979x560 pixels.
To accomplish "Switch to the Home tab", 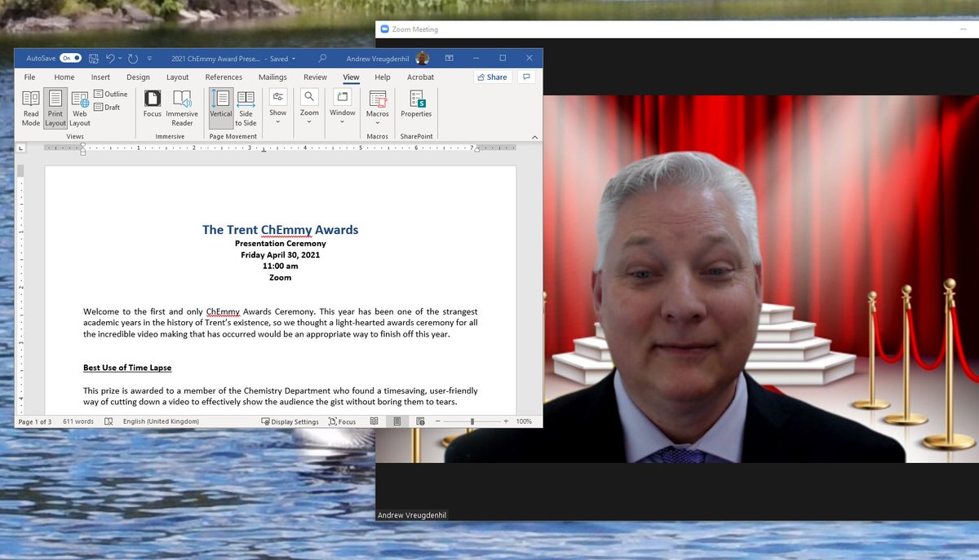I will (64, 77).
